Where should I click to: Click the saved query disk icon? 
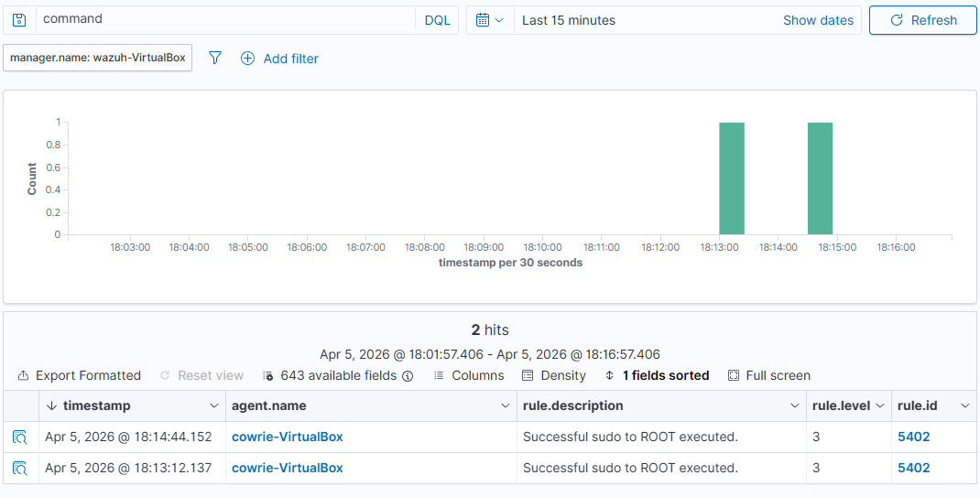tap(19, 20)
